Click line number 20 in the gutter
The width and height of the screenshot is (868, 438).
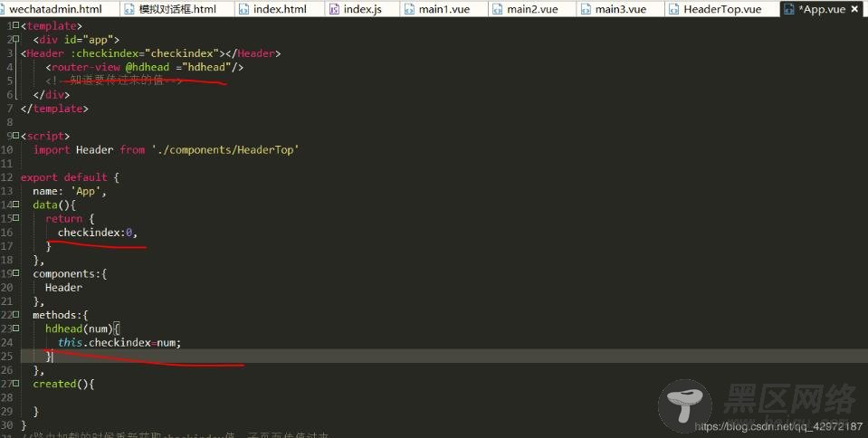(6, 288)
